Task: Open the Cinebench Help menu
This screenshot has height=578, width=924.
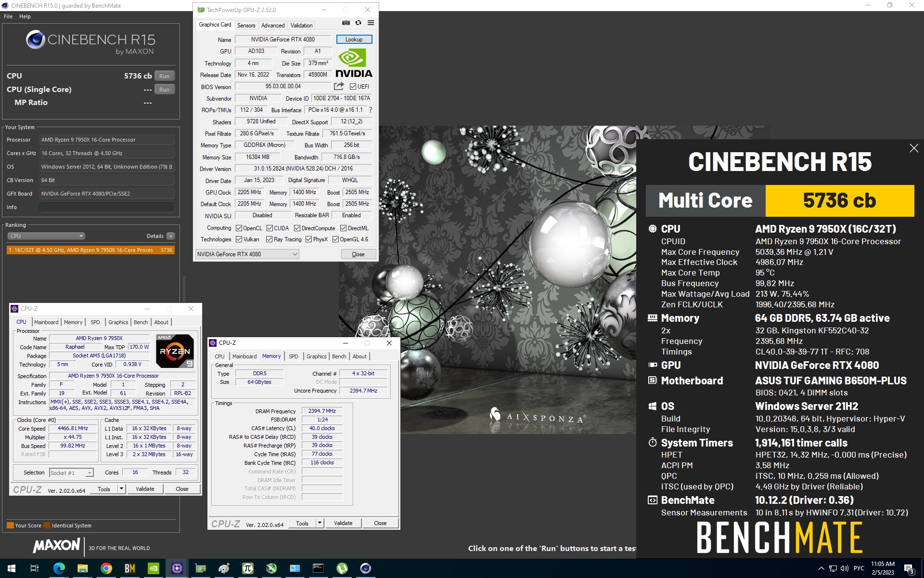Action: pos(25,16)
